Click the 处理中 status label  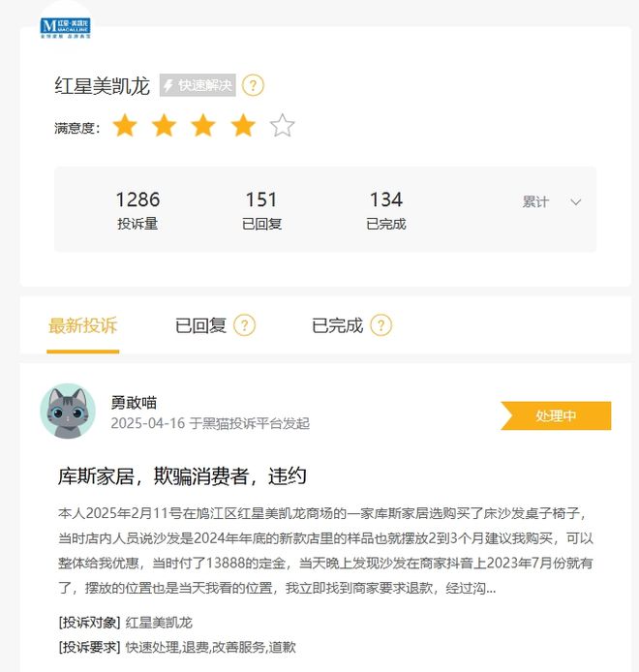point(556,415)
